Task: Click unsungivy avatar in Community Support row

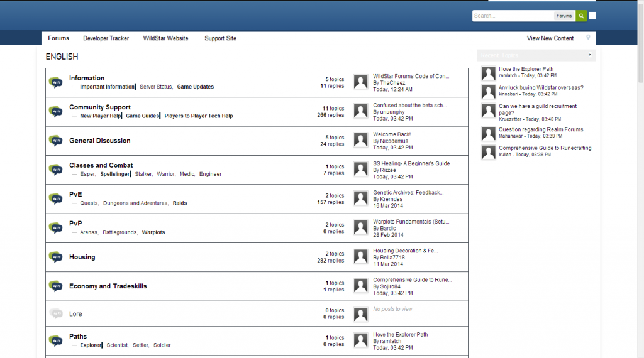Action: point(360,111)
